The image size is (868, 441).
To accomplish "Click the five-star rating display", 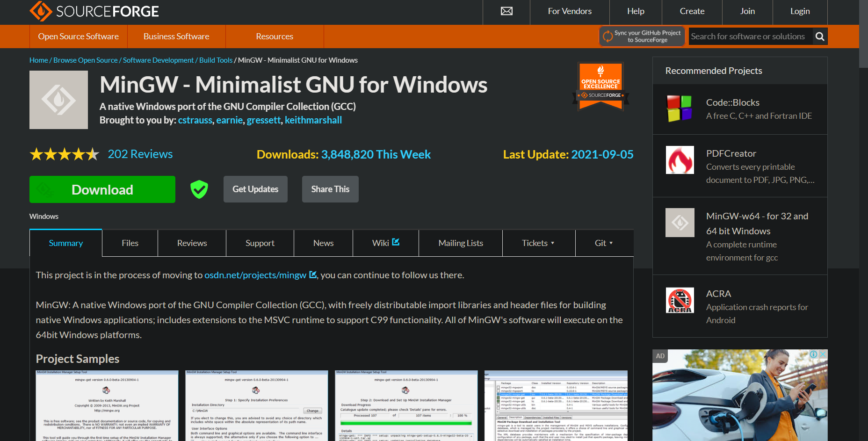I will [x=64, y=154].
